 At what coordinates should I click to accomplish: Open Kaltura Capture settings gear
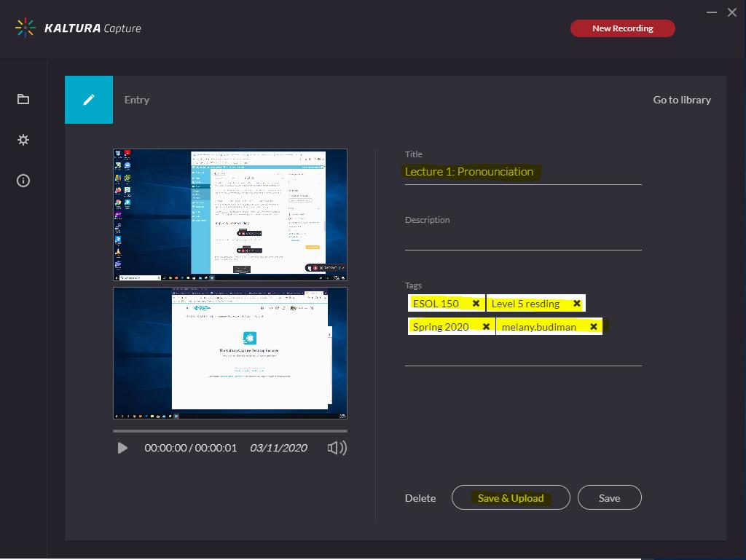click(x=23, y=140)
